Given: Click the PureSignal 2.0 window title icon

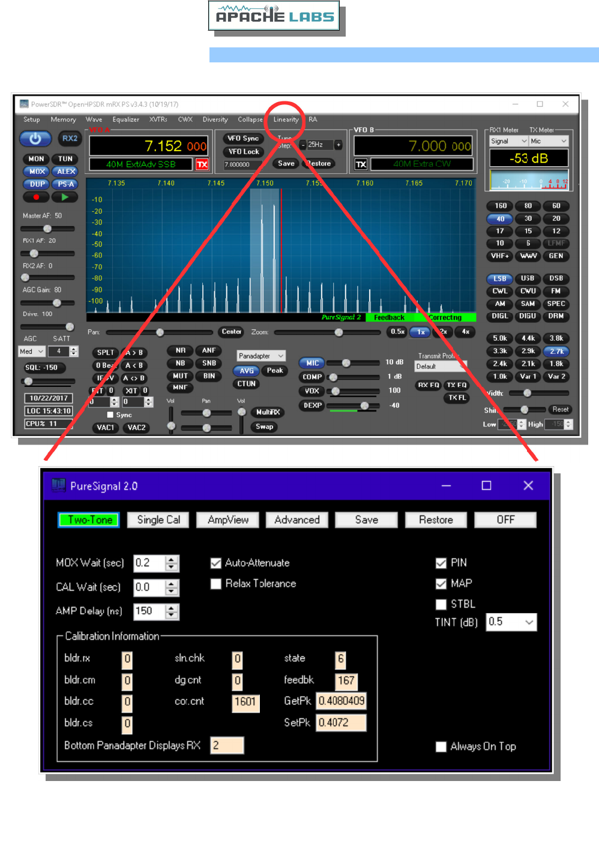Looking at the screenshot, I should (58, 485).
